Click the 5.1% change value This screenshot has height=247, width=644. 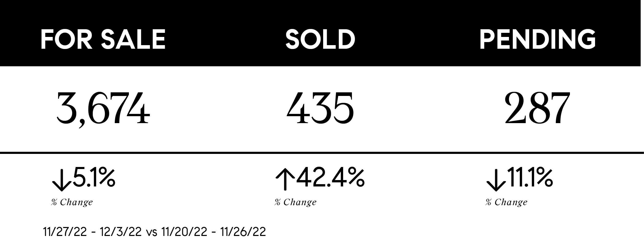(94, 177)
